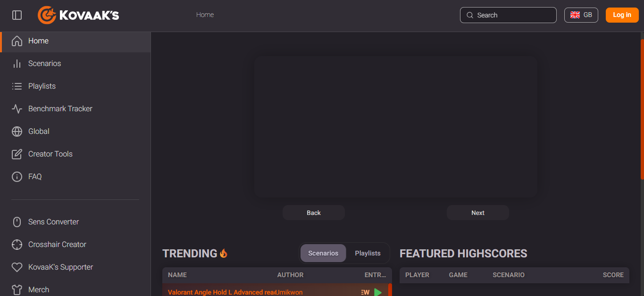Switch Trending to Playlists
Screen dimensions: 644x296
[368, 253]
